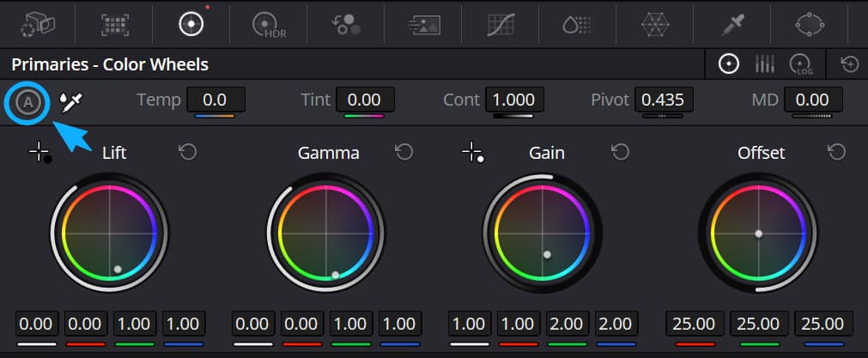Pick white point next to Gain
This screenshot has height=358, width=868.
(473, 152)
